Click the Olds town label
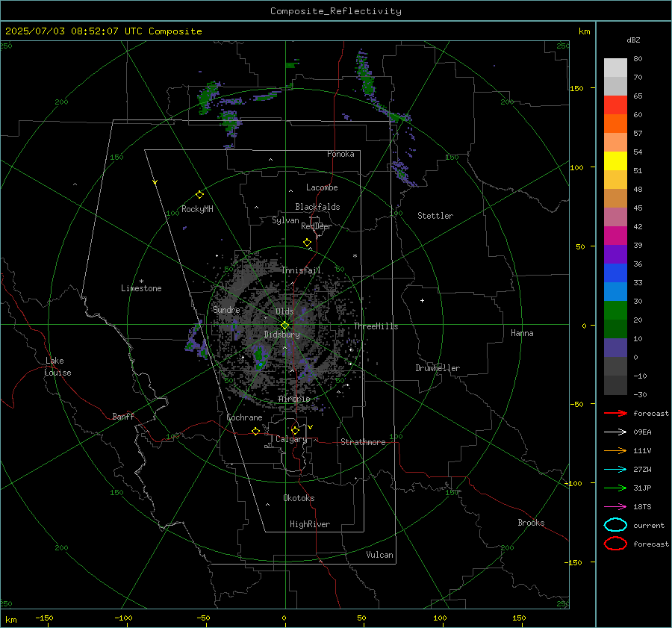Screen dimensions: 672x628 pyautogui.click(x=284, y=311)
